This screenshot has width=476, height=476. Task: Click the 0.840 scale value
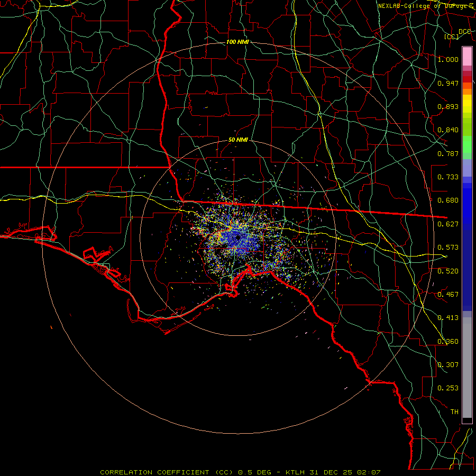point(448,130)
